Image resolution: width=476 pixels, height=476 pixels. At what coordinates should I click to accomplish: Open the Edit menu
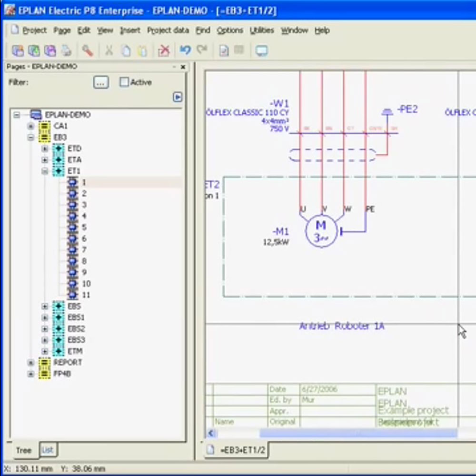[x=84, y=30]
